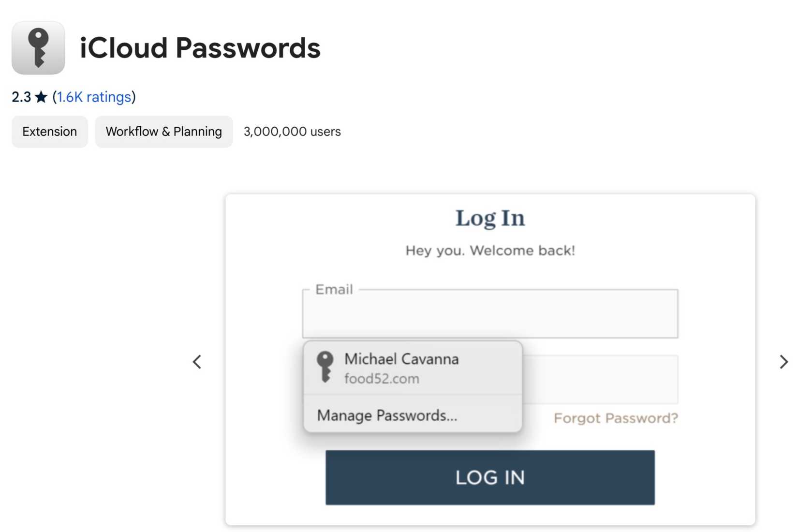The width and height of the screenshot is (798, 532).
Task: Click the partially hidden password field
Action: pos(605,380)
